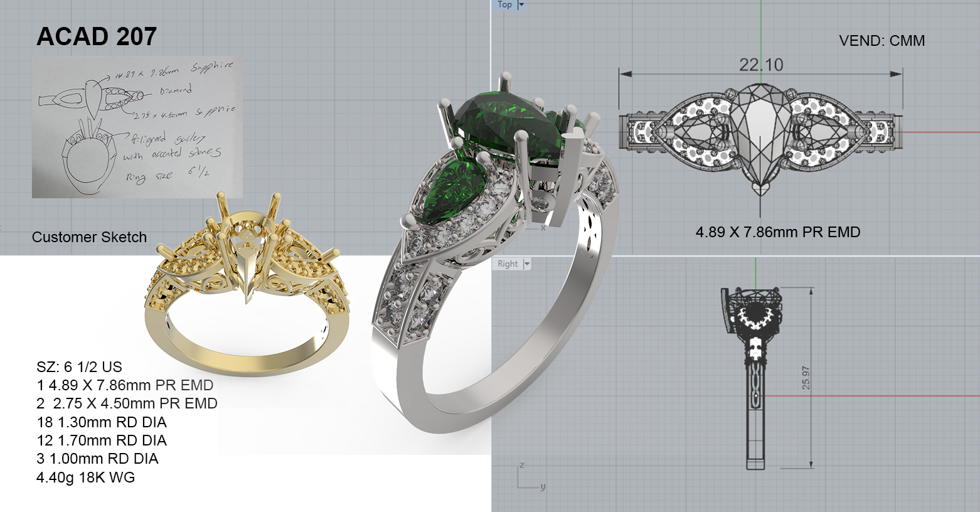Click the 4.89 X 7.86mm label under Top view
Viewport: 980px width, 512px height.
(x=777, y=232)
